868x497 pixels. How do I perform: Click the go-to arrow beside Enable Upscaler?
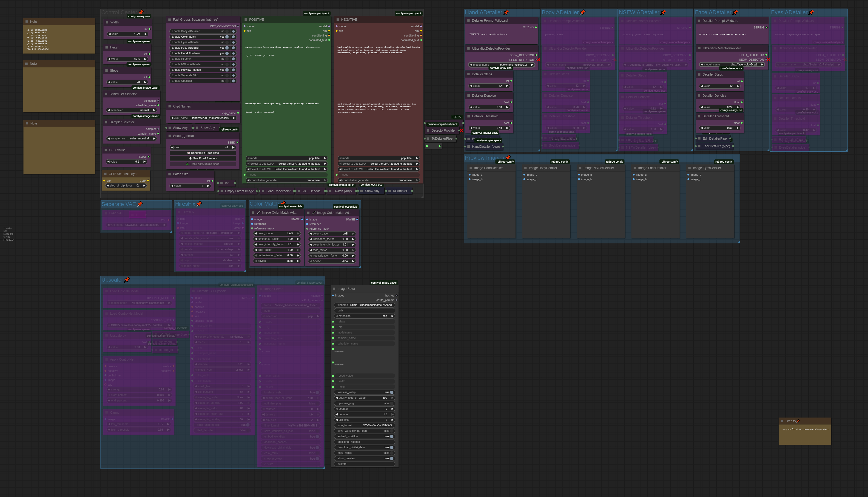[233, 81]
